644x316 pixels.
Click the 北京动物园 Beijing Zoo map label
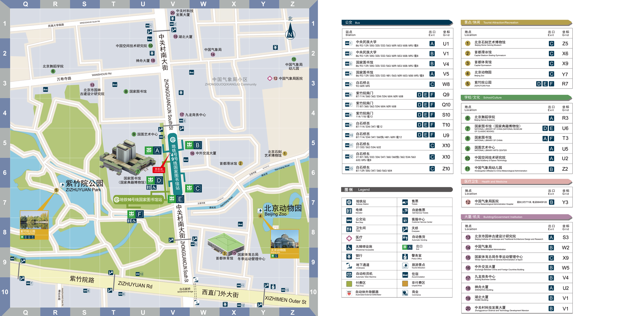(x=283, y=211)
